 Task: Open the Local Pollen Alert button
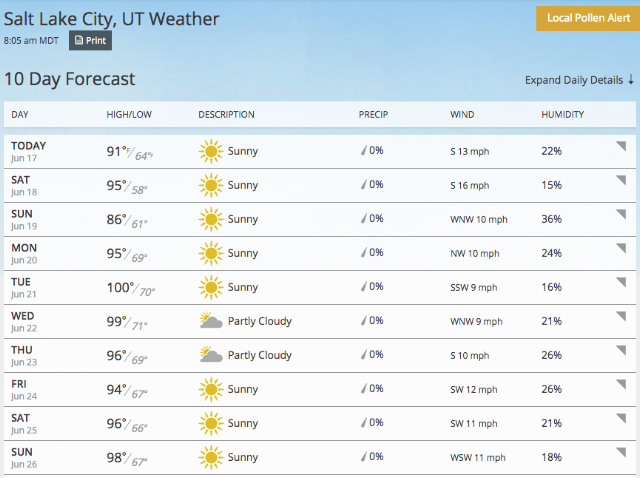(588, 18)
